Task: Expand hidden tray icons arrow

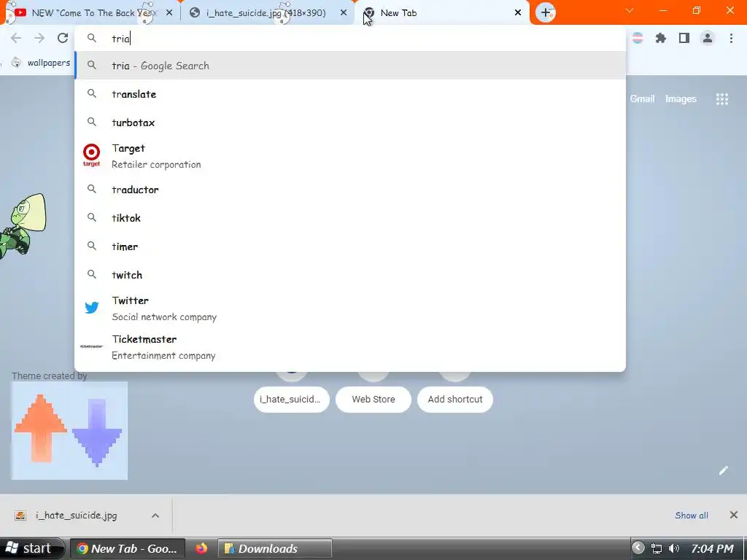Action: [638, 548]
